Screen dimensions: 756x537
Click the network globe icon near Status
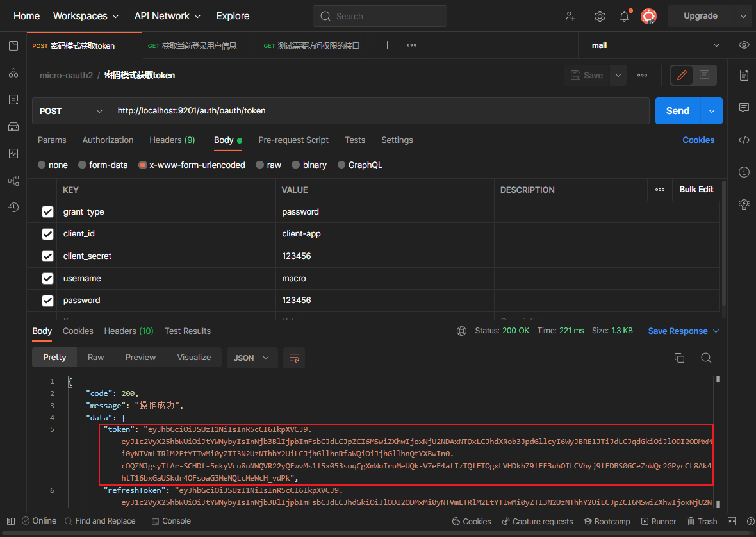tap(461, 331)
